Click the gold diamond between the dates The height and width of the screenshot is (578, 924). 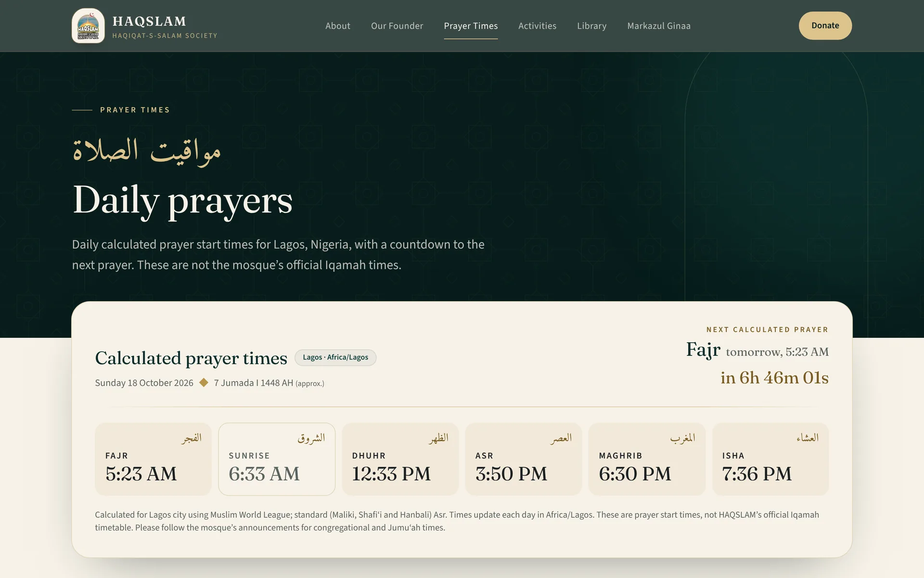click(x=204, y=382)
